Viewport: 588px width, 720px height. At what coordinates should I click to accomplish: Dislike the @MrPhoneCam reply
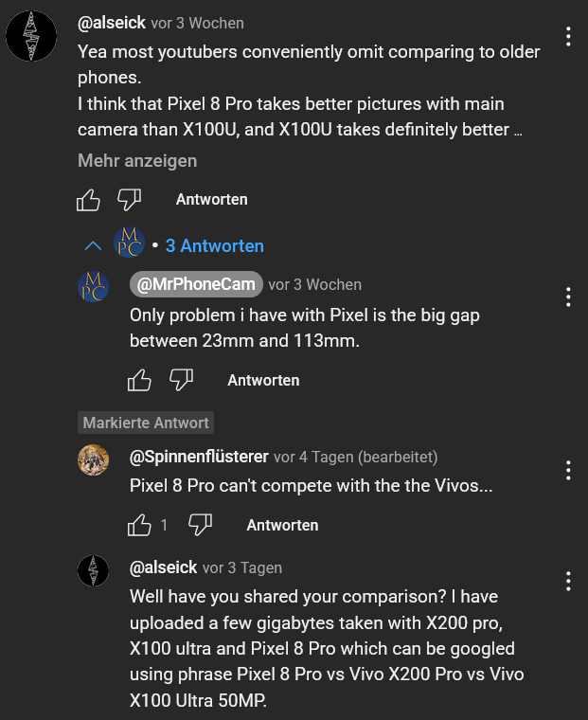tap(181, 381)
